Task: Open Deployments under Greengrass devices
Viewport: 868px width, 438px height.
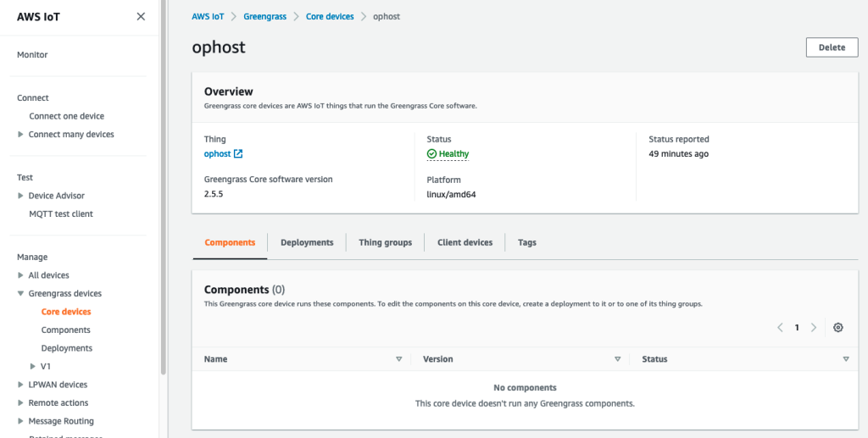Action: click(x=67, y=348)
